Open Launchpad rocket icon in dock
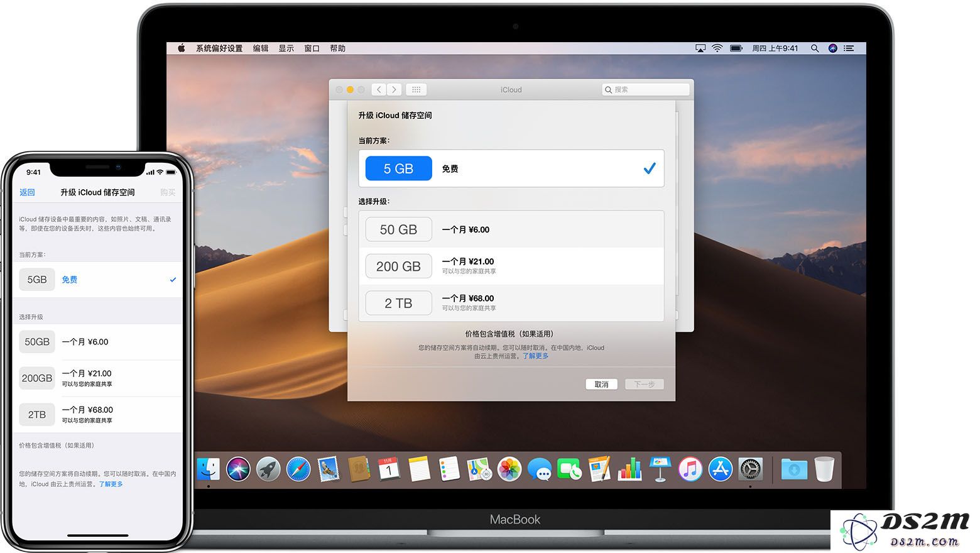The image size is (980, 553). click(268, 469)
